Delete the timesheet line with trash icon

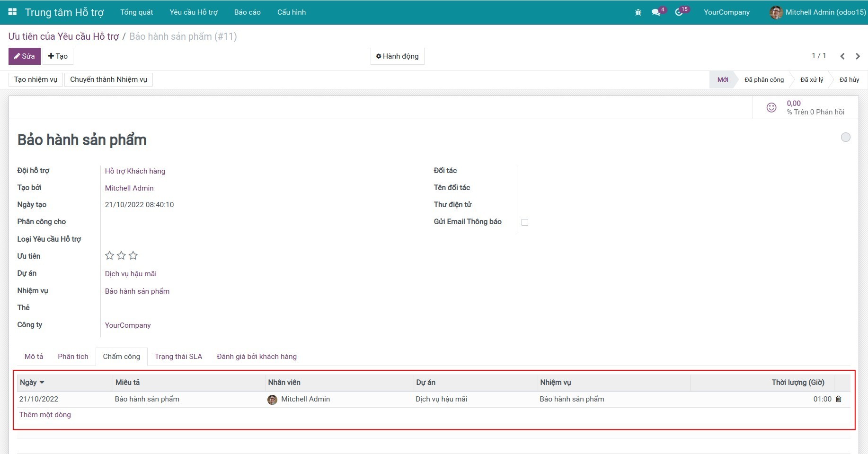(x=839, y=399)
